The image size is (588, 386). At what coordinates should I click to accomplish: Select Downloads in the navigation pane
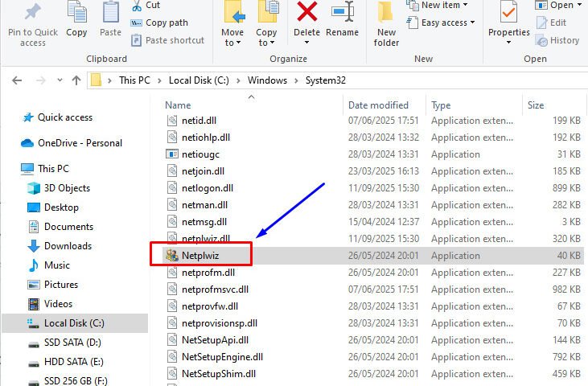pos(68,246)
